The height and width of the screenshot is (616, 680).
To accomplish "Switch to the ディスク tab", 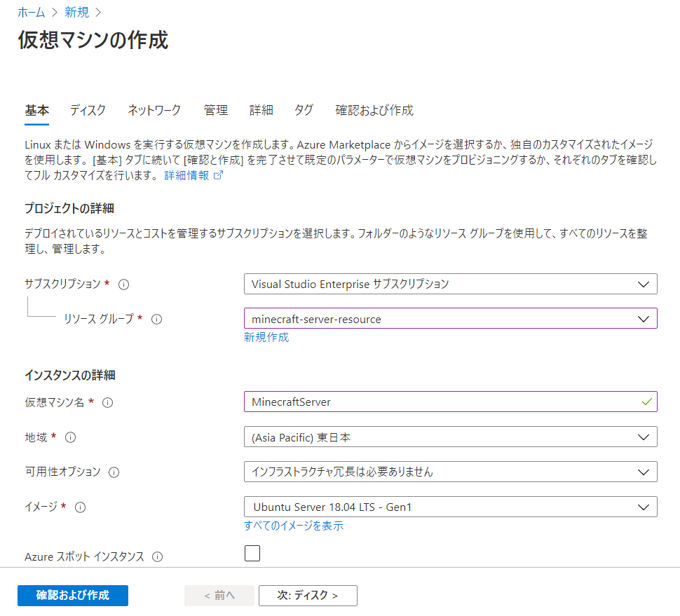I will (87, 110).
